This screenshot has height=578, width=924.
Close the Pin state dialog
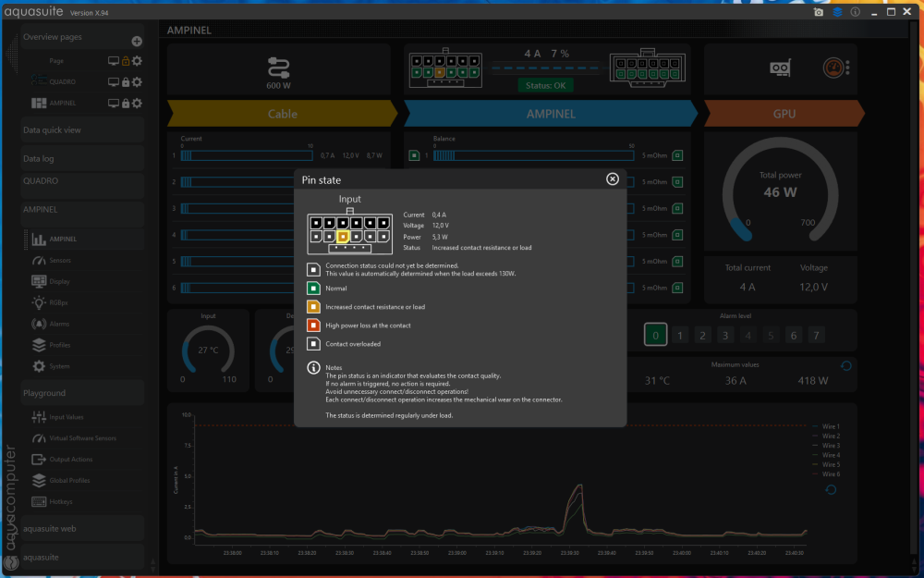[x=613, y=178]
